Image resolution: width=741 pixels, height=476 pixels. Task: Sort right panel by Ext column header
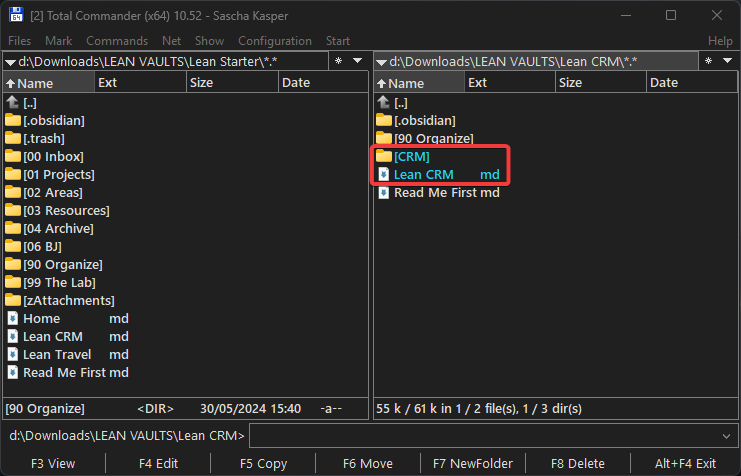[x=510, y=83]
